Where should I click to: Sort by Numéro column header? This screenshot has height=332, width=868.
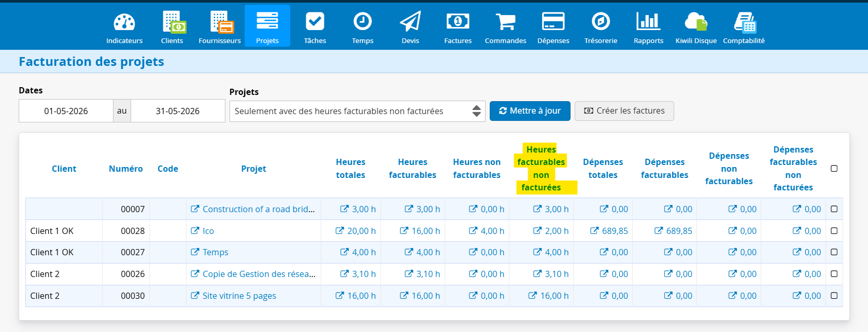coord(126,169)
